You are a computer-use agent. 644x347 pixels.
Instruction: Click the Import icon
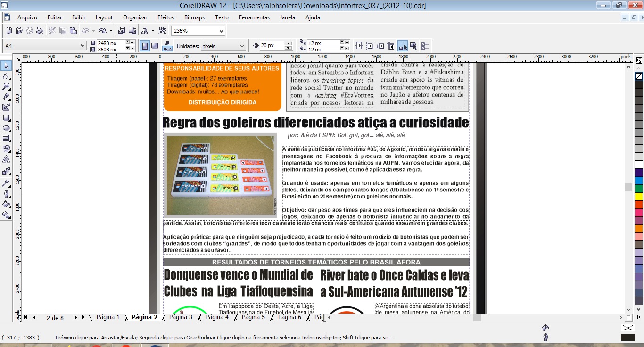click(122, 31)
